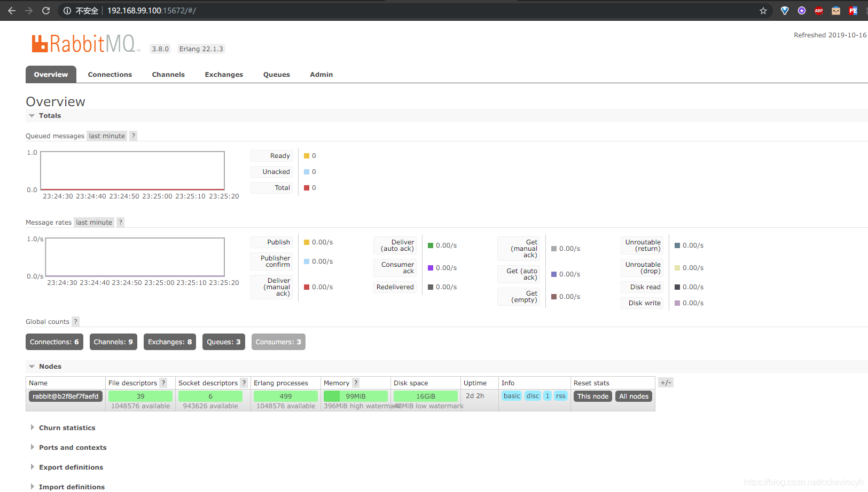Click Consumers: 3 count button
868x492 pixels.
[278, 342]
